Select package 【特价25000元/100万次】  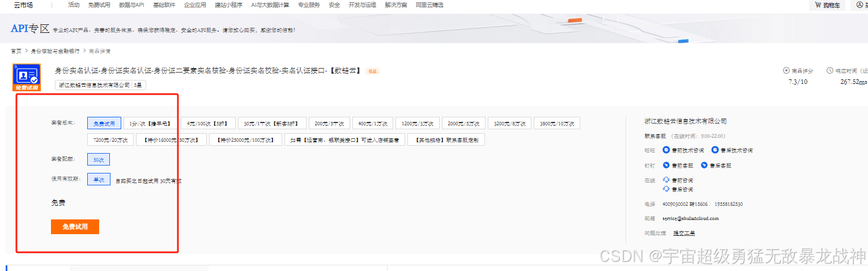click(245, 139)
